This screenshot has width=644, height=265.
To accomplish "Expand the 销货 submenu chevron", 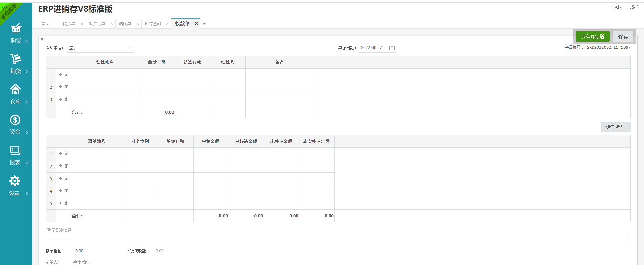I will pos(27,71).
